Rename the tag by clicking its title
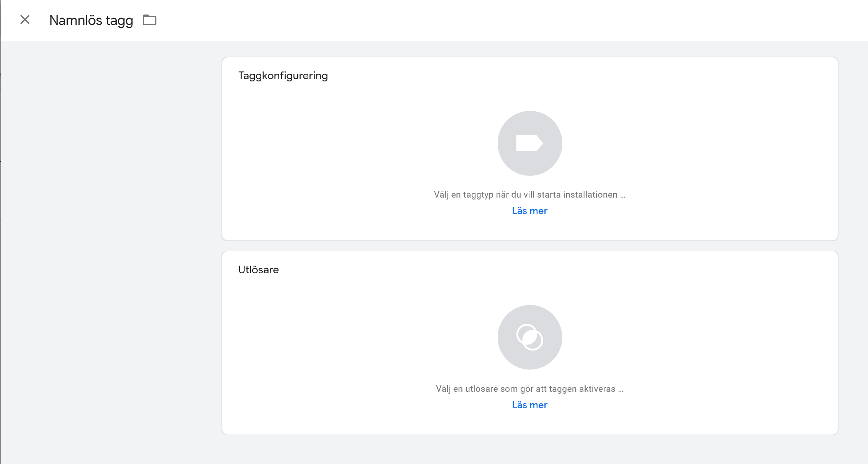Viewport: 868px width, 464px height. coord(91,20)
